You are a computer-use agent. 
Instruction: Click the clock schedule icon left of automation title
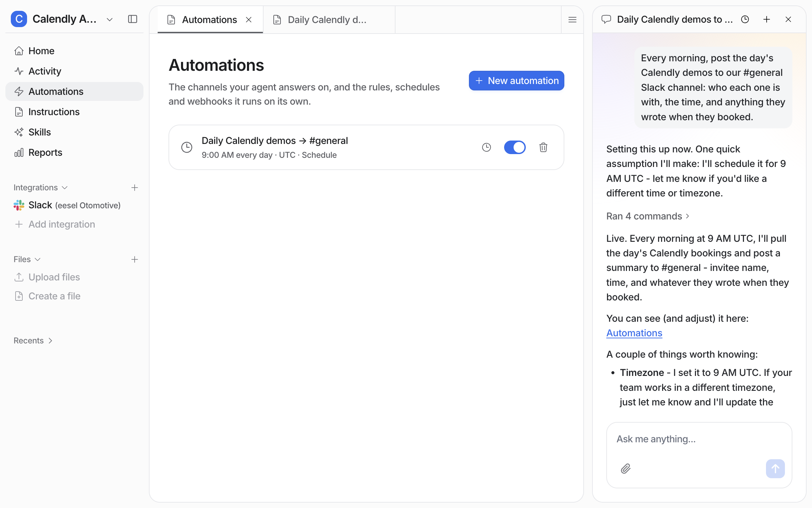[x=187, y=147]
